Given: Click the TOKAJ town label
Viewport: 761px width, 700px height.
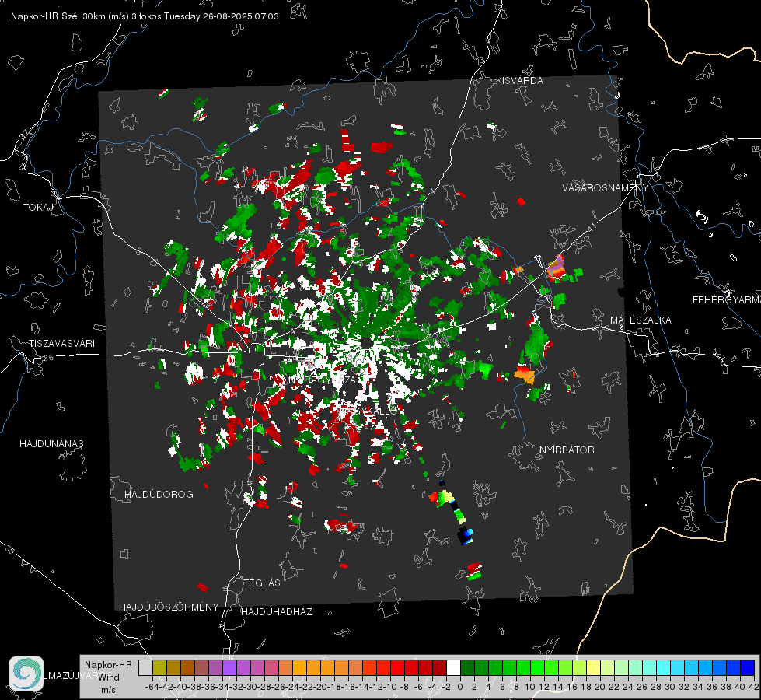Looking at the screenshot, I should tap(38, 208).
